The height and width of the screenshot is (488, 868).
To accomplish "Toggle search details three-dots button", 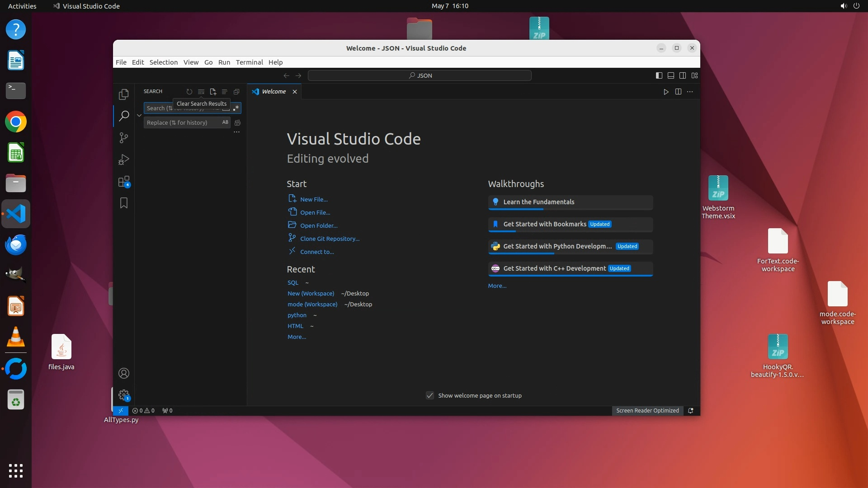I will (x=236, y=132).
